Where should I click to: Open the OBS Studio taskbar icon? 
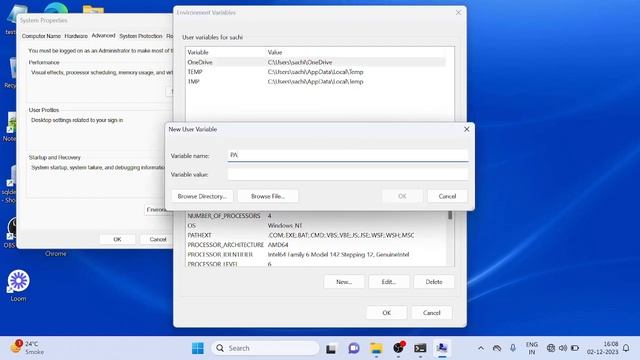tap(398, 348)
